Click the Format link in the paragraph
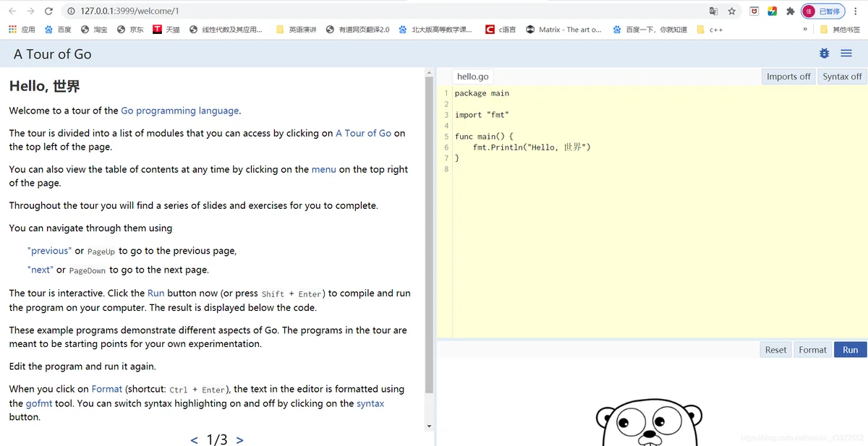868x446 pixels. tap(106, 389)
